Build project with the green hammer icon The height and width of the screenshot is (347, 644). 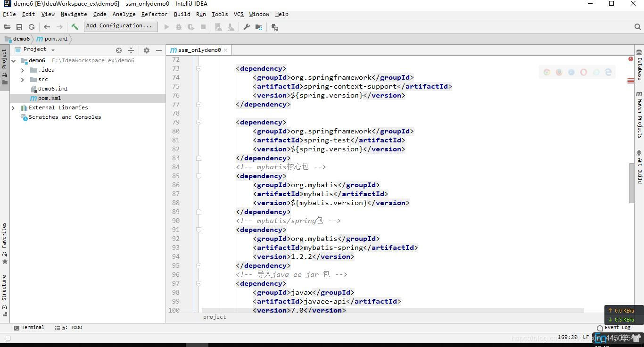[74, 27]
